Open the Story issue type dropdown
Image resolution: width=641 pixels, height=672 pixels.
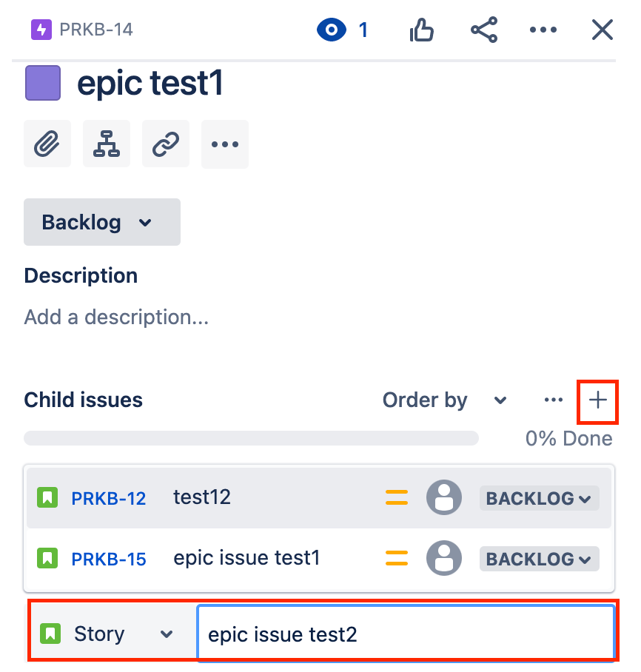[x=108, y=634]
